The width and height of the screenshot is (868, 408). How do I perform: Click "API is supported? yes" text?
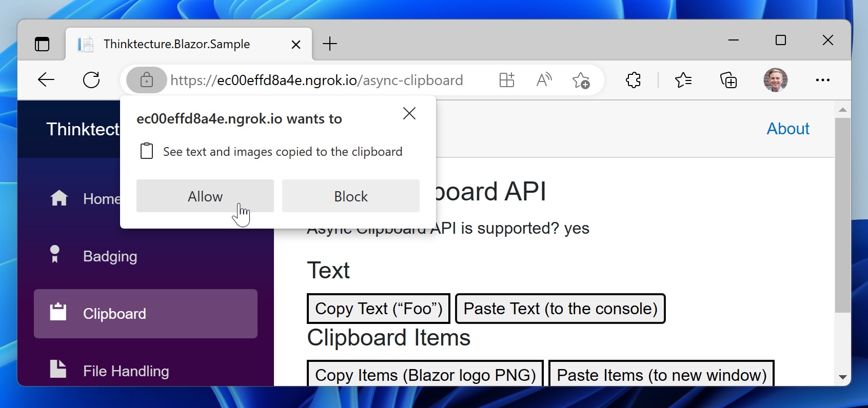(x=509, y=228)
